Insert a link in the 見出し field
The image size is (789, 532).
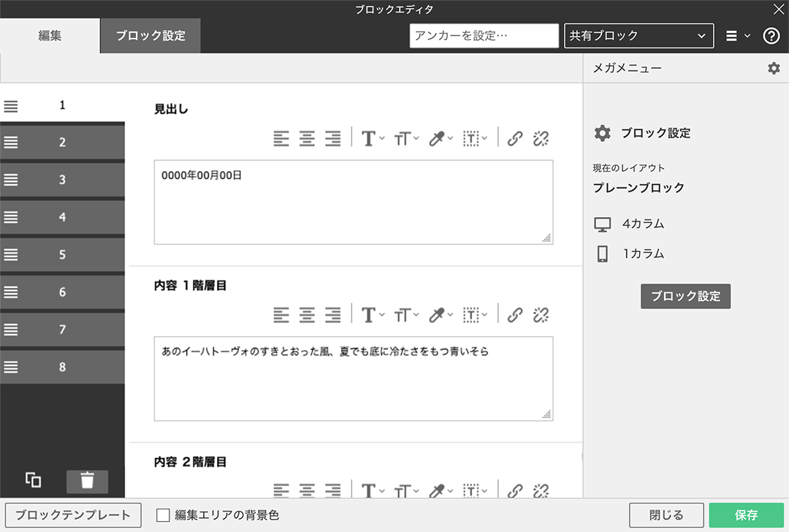tap(515, 138)
